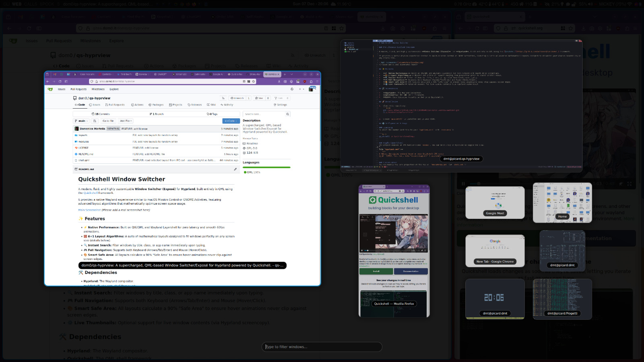Select the terminal thumbnail showing the 20:06 clock
This screenshot has width=644, height=362.
[495, 299]
